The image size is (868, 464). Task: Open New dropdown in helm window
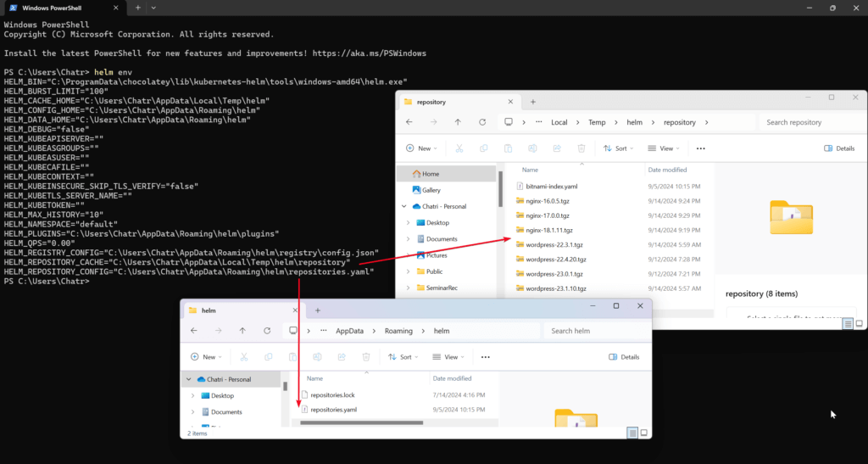[x=206, y=357]
